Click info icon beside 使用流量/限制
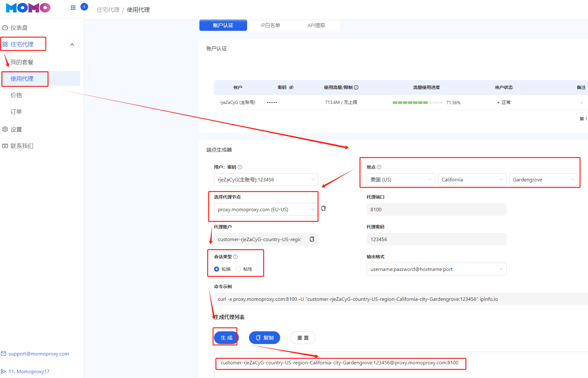588x378 pixels. coord(356,87)
